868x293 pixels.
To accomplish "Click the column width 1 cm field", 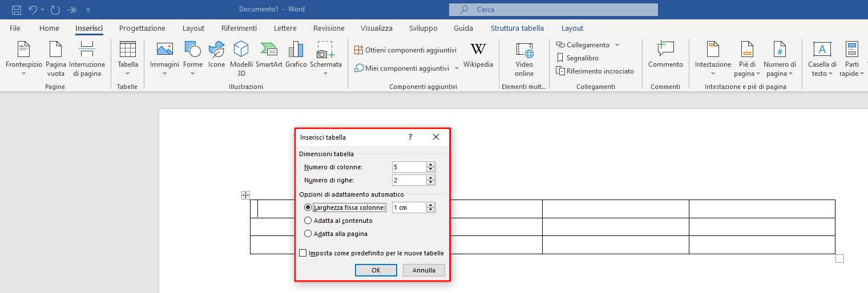I will [x=409, y=207].
